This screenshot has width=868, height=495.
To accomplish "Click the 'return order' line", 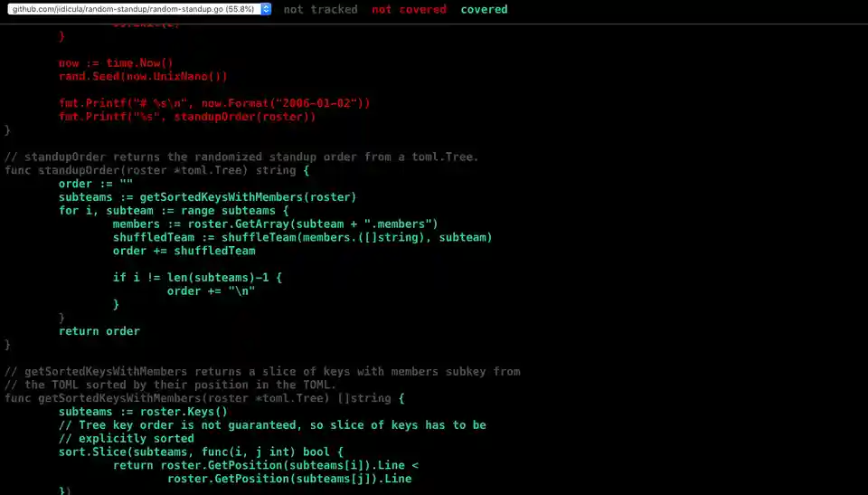I will click(99, 331).
